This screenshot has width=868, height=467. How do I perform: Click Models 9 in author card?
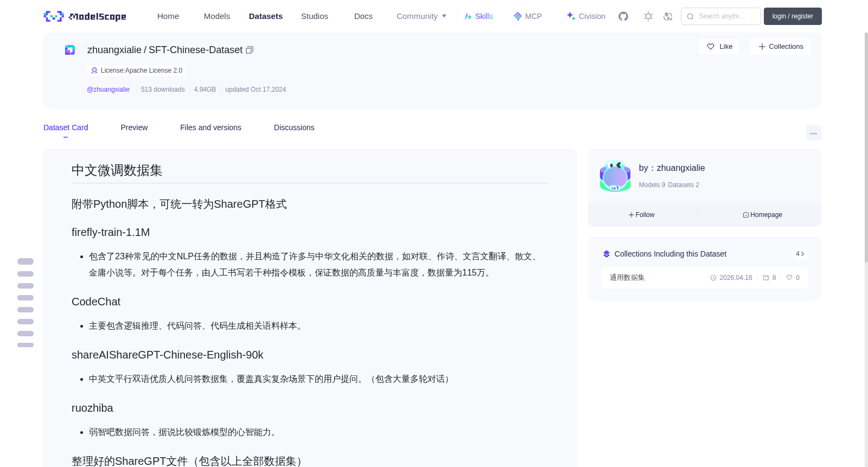click(652, 185)
